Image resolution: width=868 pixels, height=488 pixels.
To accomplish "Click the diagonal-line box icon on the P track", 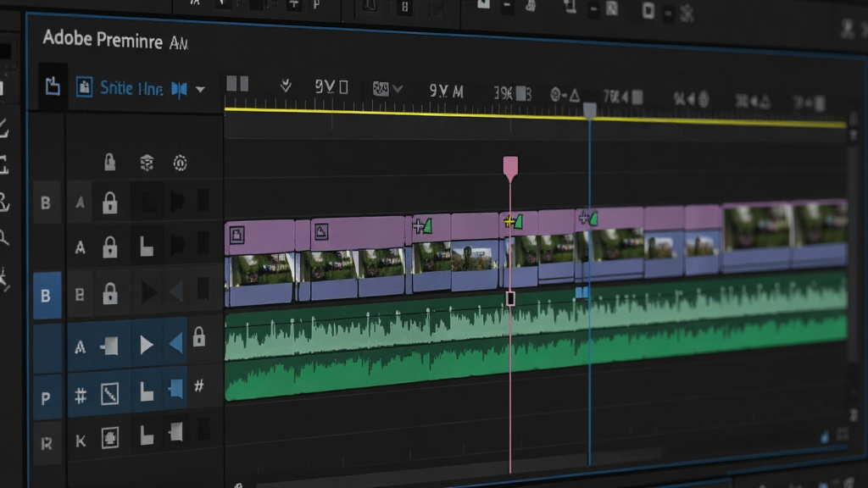I will (x=109, y=394).
